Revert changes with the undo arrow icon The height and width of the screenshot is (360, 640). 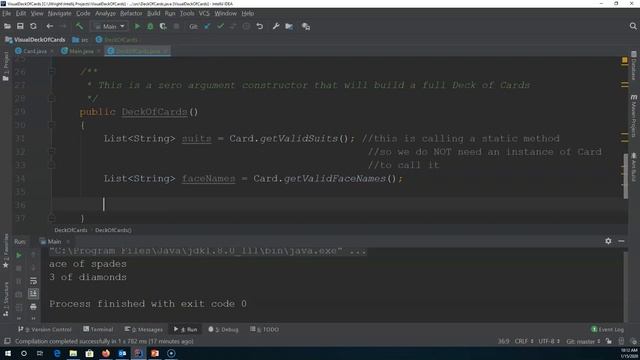pyautogui.click(x=260, y=27)
